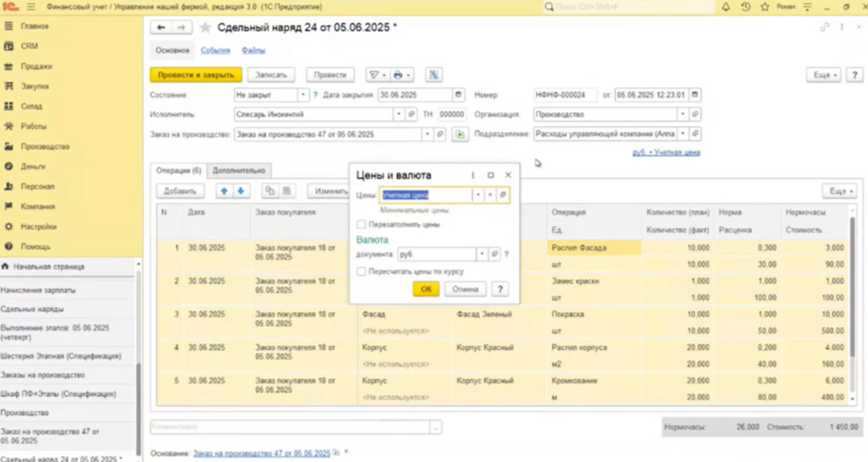Open Деньги section in sidebar
Viewport: 868px width, 462px height.
(x=33, y=167)
